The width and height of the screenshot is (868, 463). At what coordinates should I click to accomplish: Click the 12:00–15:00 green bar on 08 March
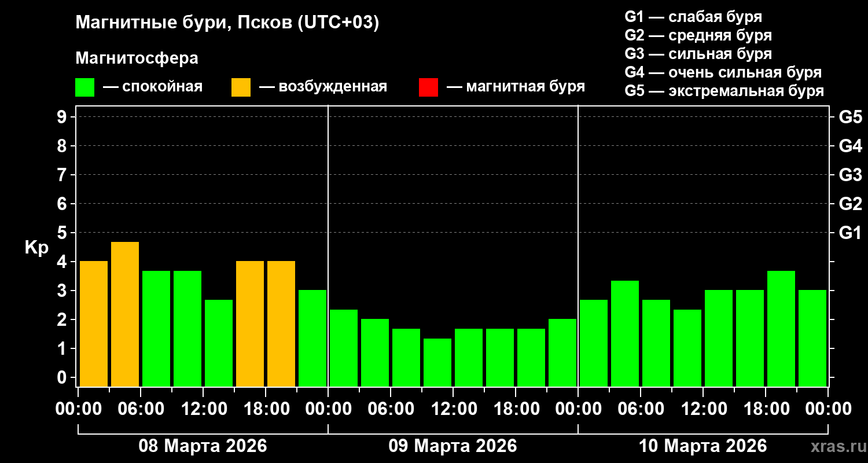point(219,343)
